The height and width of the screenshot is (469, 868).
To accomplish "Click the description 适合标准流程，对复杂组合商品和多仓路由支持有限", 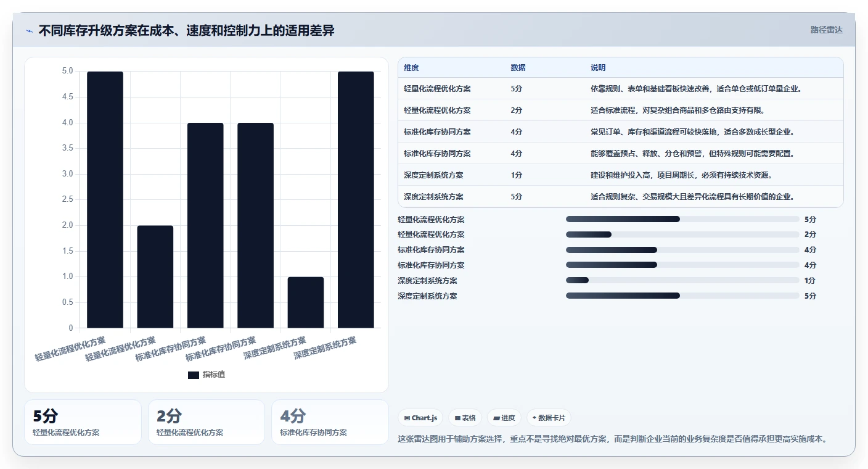I will [678, 110].
